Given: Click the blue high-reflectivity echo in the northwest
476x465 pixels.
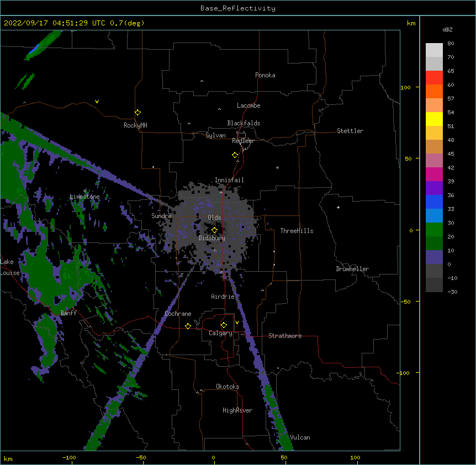Looking at the screenshot, I should pyautogui.click(x=34, y=49).
